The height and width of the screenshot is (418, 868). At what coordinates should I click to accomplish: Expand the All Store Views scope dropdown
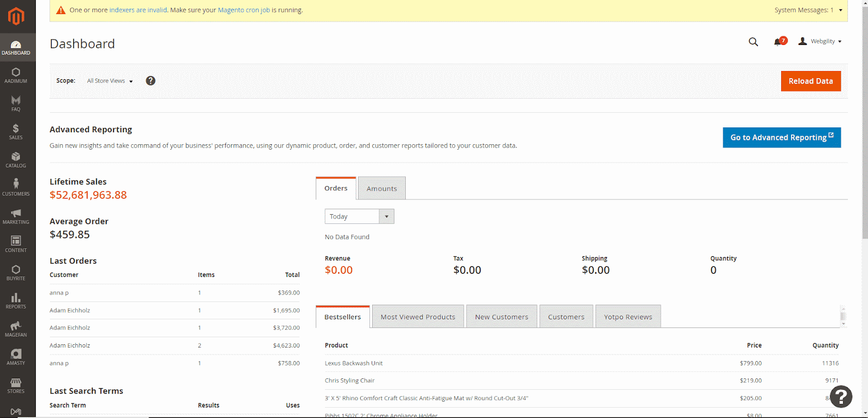(110, 81)
